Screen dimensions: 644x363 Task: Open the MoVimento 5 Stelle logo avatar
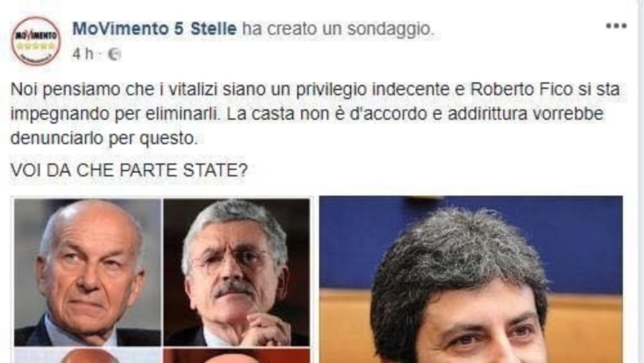[36, 40]
